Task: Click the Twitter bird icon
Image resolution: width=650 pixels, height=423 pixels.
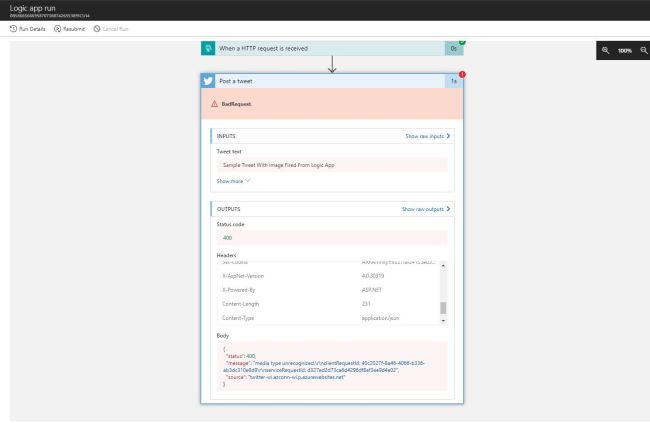Action: pos(208,81)
